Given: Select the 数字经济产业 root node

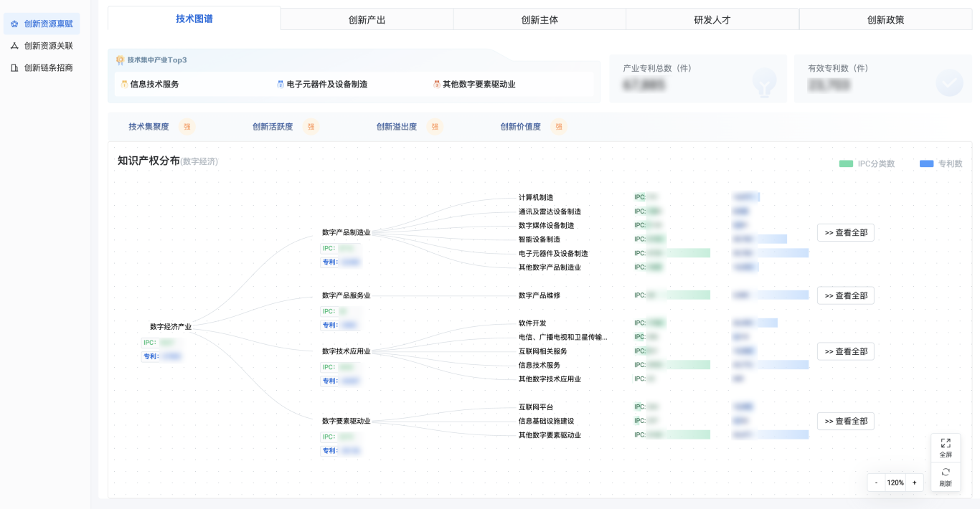Looking at the screenshot, I should 171,327.
